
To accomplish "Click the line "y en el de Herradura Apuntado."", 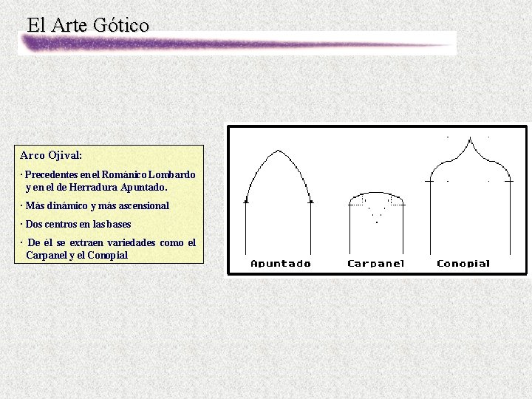I will tap(96, 187).
